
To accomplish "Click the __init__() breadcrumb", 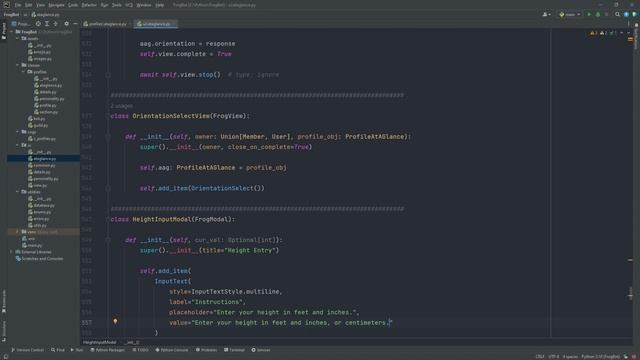I will [131, 342].
